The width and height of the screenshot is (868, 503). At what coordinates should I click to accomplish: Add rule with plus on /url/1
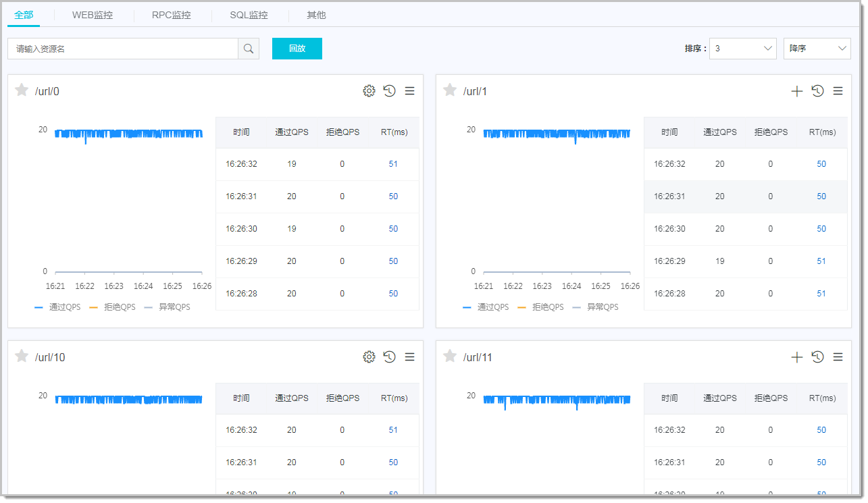tap(797, 91)
